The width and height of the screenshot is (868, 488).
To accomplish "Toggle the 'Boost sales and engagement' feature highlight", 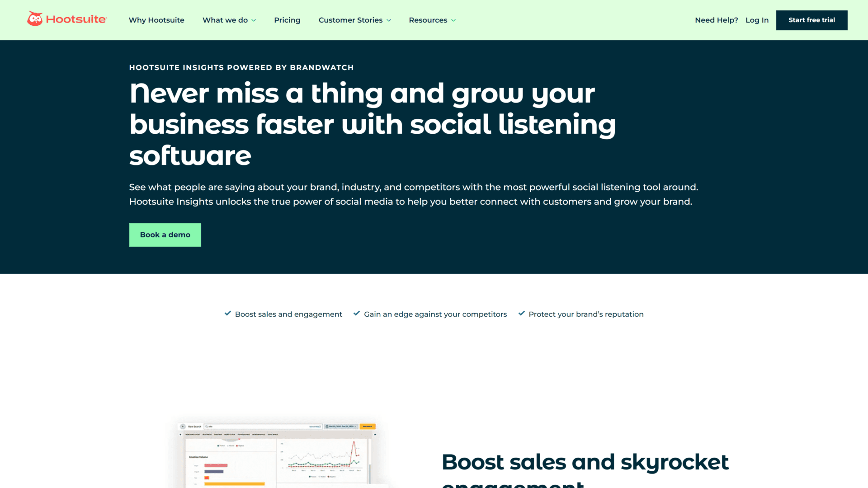I will coord(288,314).
